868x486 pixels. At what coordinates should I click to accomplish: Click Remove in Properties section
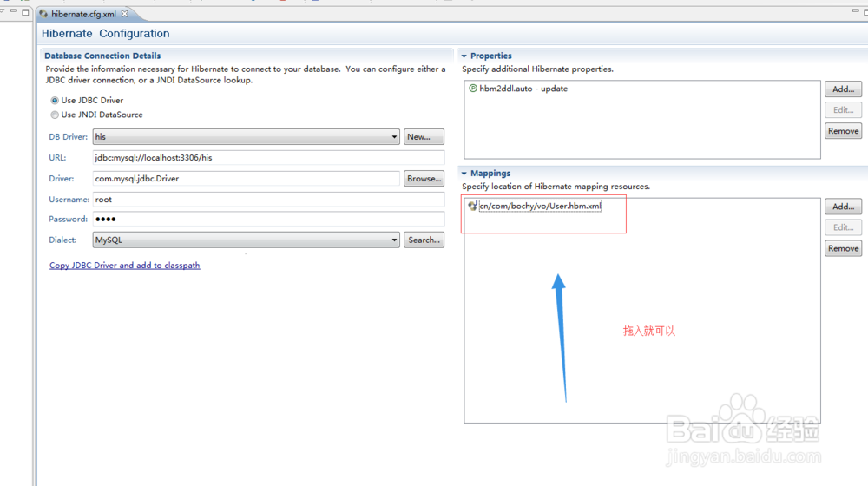[843, 131]
